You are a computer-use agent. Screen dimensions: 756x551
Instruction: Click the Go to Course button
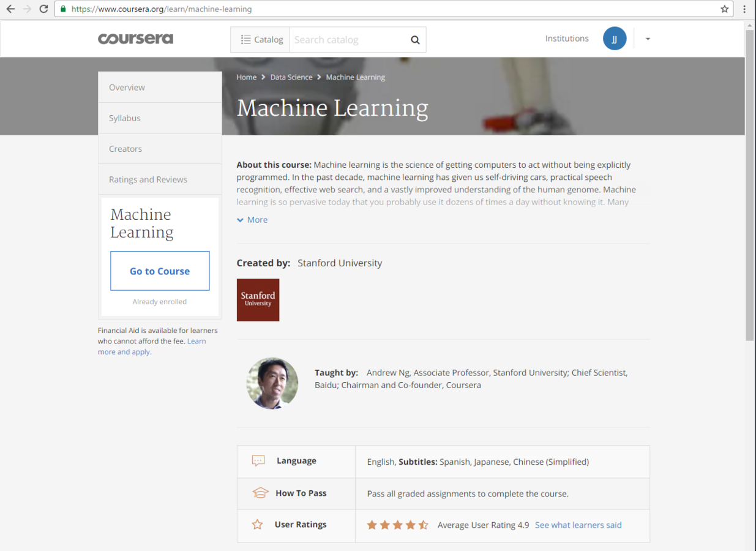160,271
